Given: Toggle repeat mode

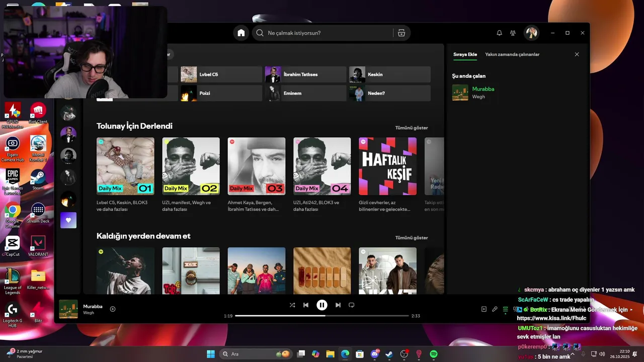Looking at the screenshot, I should (x=352, y=305).
